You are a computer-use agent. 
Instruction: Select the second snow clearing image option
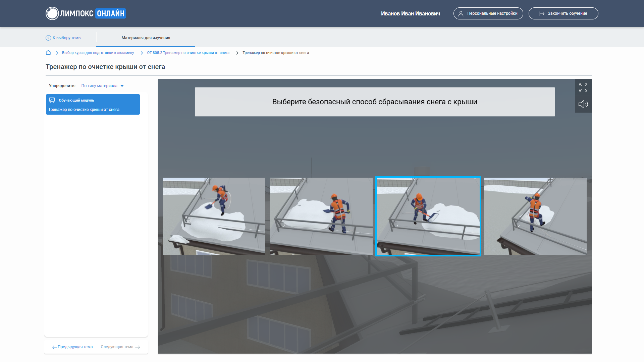click(321, 216)
